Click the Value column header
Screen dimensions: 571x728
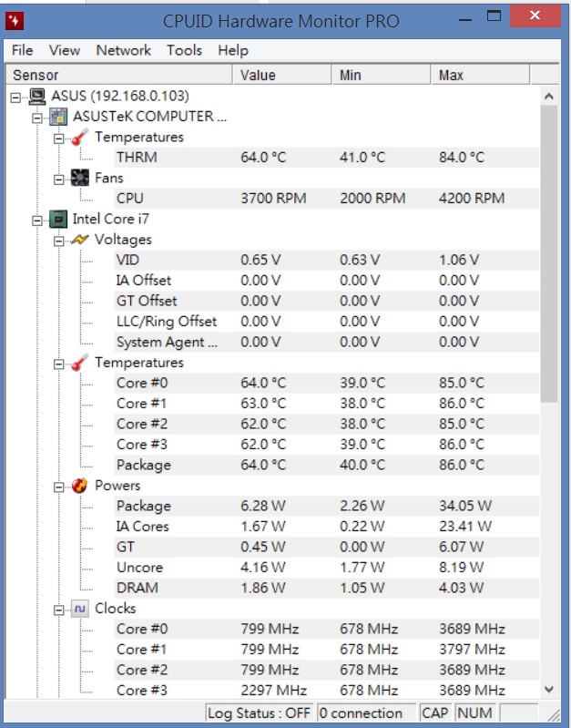click(281, 76)
